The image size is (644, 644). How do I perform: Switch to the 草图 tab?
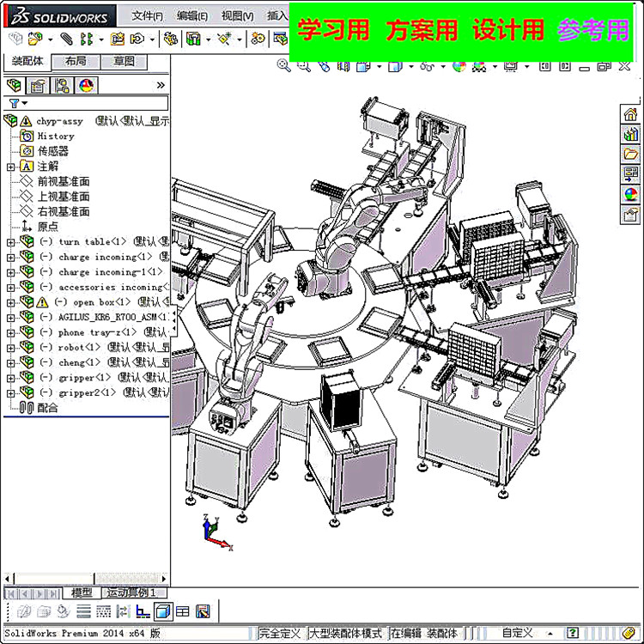coord(124,62)
